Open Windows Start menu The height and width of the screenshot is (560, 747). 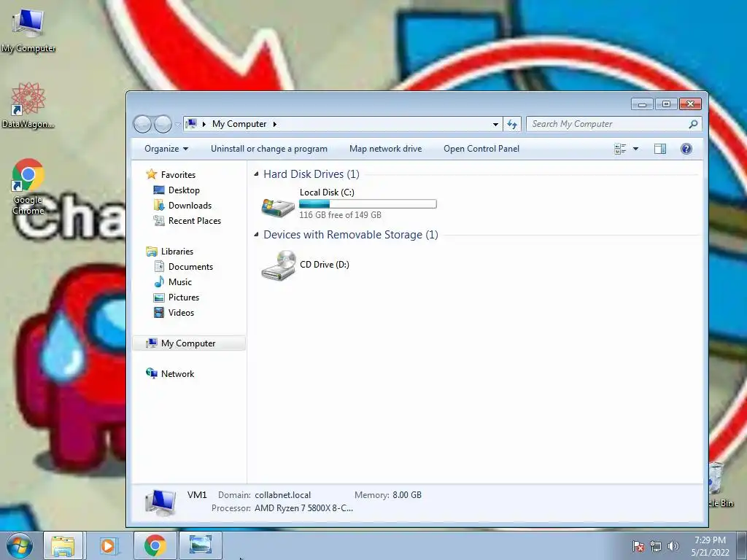tap(20, 545)
